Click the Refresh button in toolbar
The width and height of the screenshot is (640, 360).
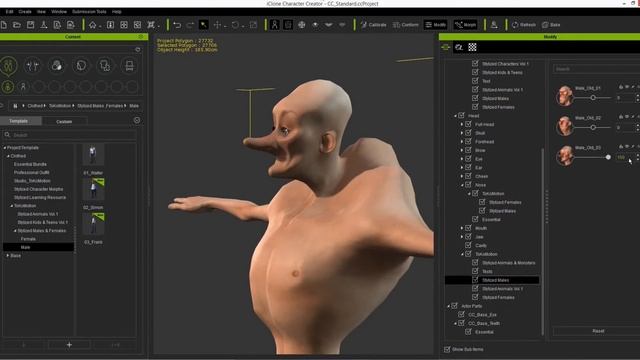[x=524, y=25]
